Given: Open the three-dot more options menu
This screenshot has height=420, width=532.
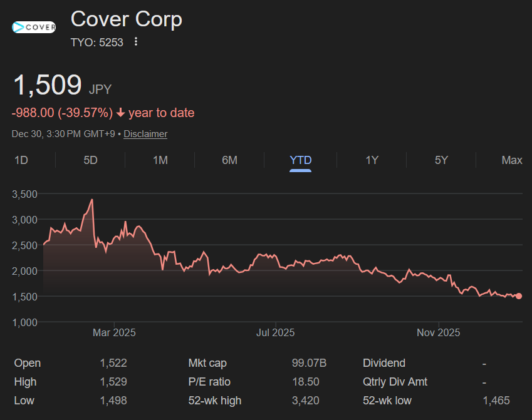Looking at the screenshot, I should pos(136,42).
